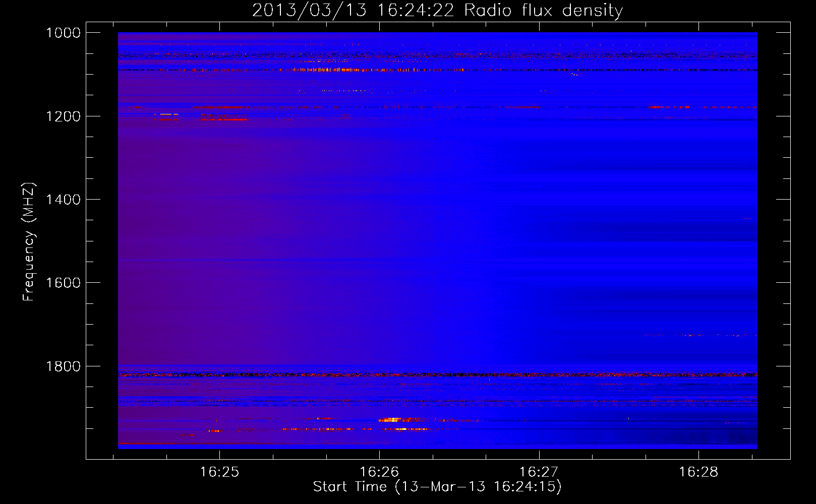Click the 'Start Time (13-Mar-13 16:24:15)' axis label
Viewport: 816px width, 504px height.
437,487
